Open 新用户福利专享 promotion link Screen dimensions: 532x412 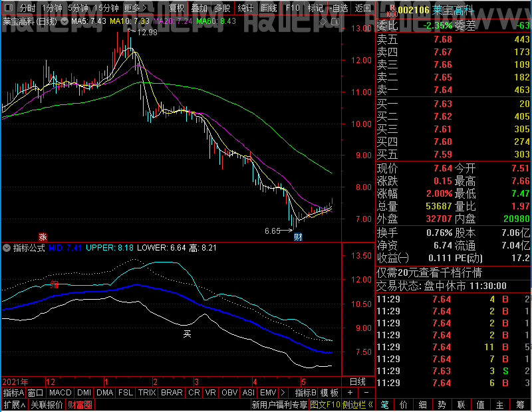tap(279, 405)
